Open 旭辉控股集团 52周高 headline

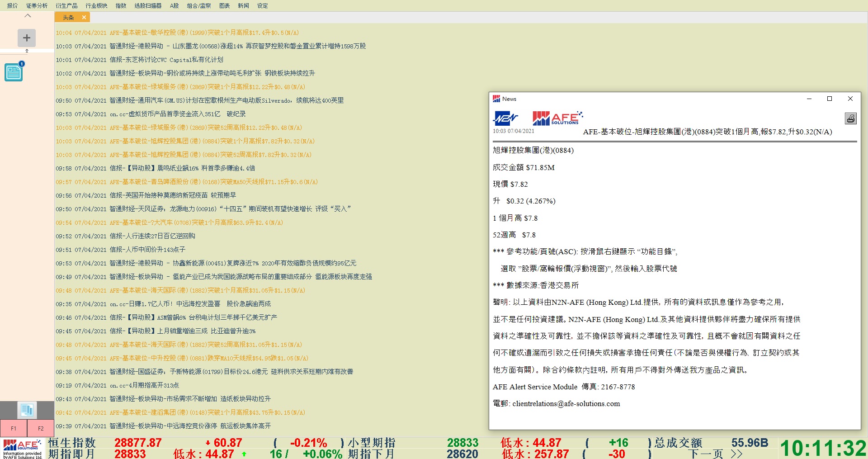(184, 155)
